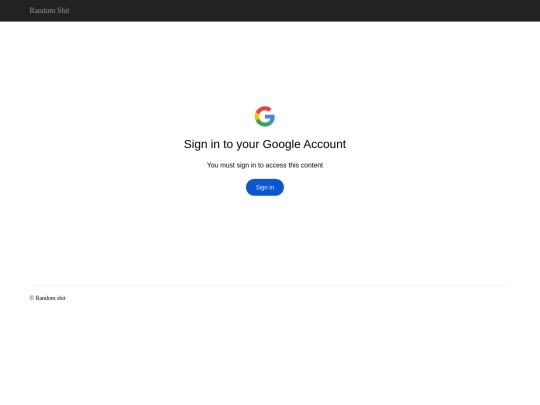Click the 'Sign in' label on the blue button
Screen dimensions: 540x405
click(264, 187)
